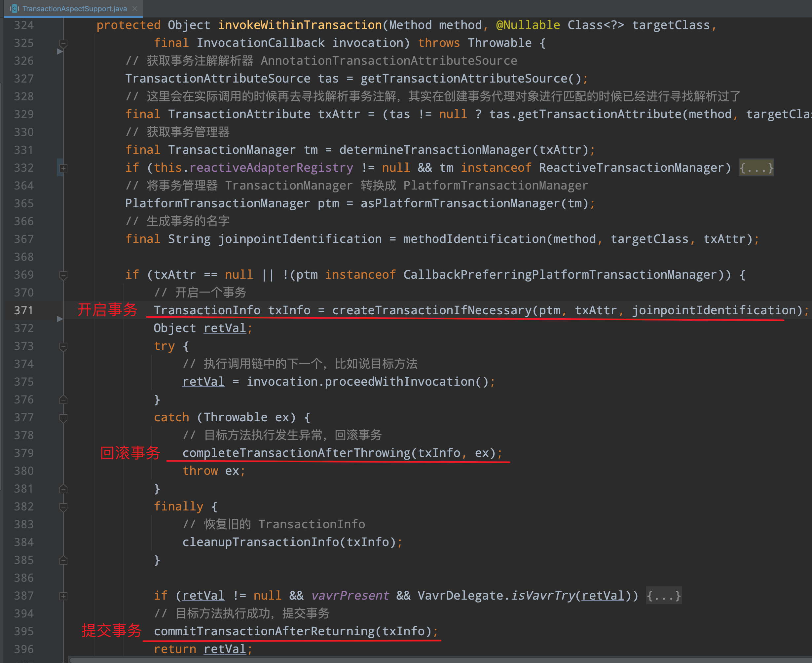Click the folded {...} region on line 332
Viewport: 812px width, 663px height.
tap(756, 168)
